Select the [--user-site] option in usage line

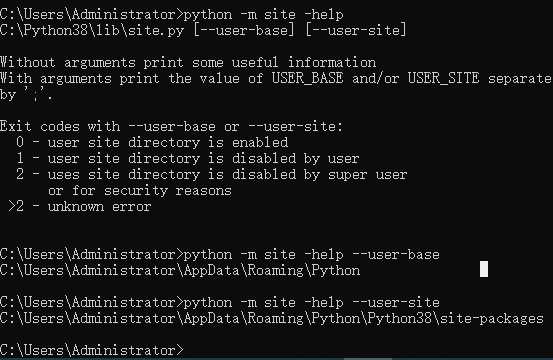click(356, 30)
